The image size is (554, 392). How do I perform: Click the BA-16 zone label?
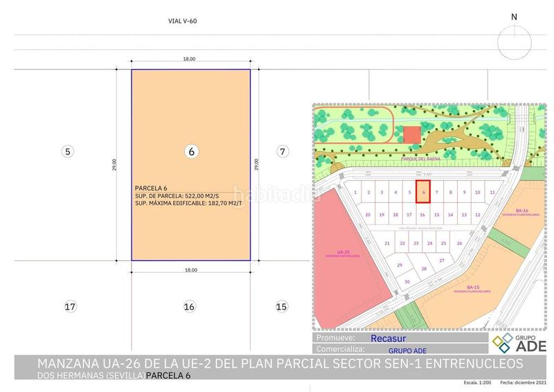pyautogui.click(x=502, y=211)
